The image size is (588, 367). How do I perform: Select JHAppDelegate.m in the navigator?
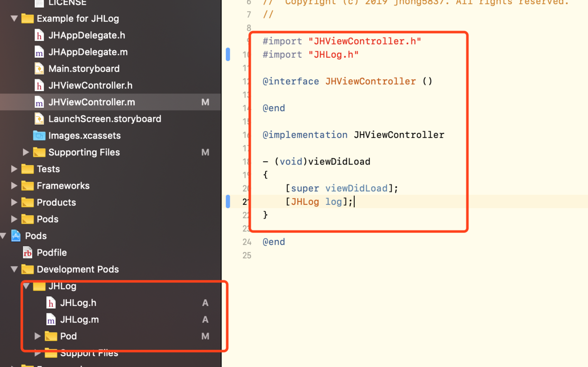coord(88,52)
